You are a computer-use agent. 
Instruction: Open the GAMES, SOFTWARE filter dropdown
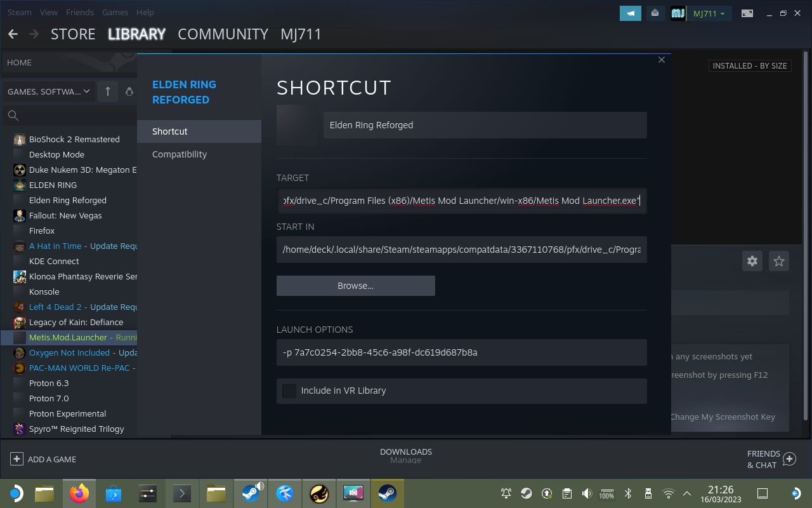coord(48,91)
